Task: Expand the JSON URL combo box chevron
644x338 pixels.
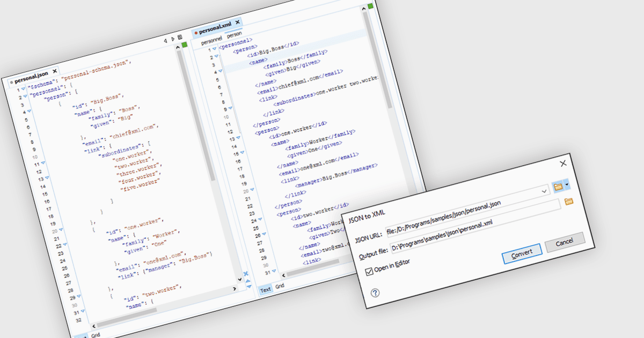Action: [x=545, y=190]
